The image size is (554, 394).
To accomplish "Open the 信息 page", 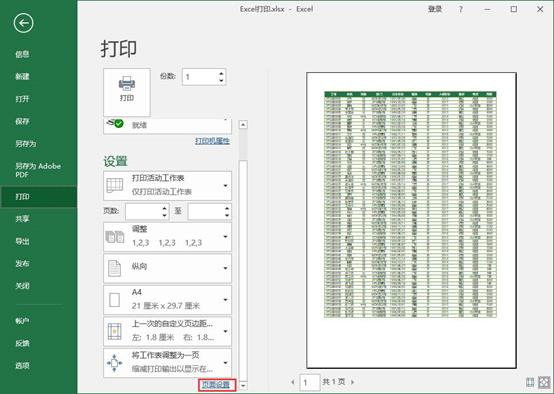I will coord(22,54).
